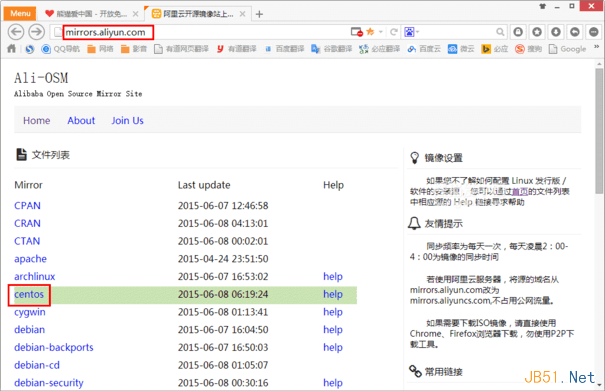Screen dimensions: 605x391
Task: Open the 百度翻译 bookmark
Action: pyautogui.click(x=284, y=49)
